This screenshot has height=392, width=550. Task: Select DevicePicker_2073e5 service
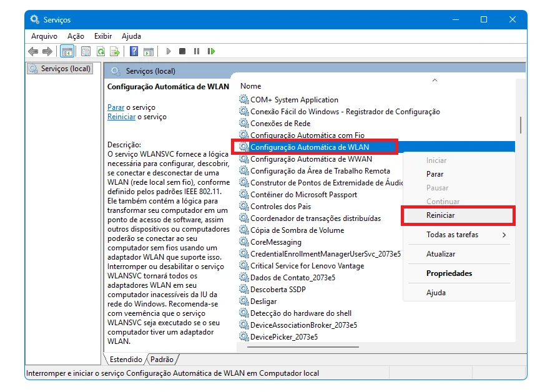pos(284,337)
